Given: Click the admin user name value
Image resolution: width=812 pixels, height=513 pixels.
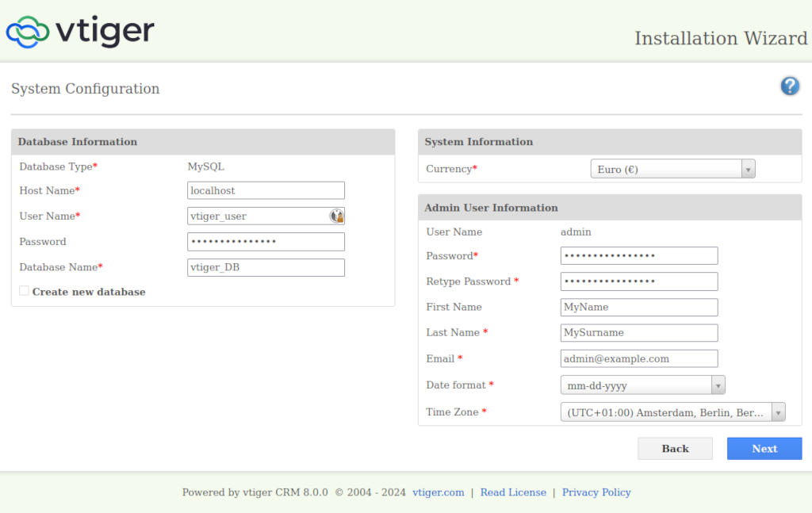Looking at the screenshot, I should pyautogui.click(x=576, y=232).
